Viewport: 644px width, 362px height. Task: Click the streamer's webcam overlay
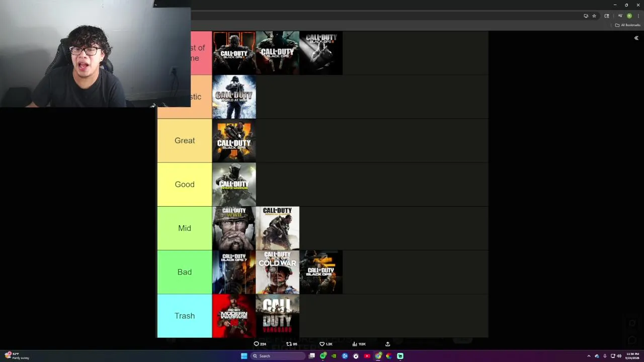tap(95, 53)
